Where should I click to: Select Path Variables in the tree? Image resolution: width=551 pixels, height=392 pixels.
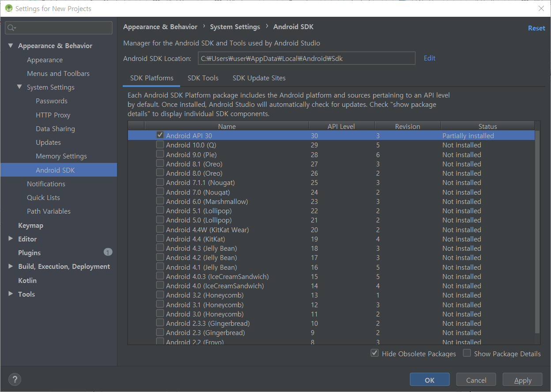(x=49, y=211)
